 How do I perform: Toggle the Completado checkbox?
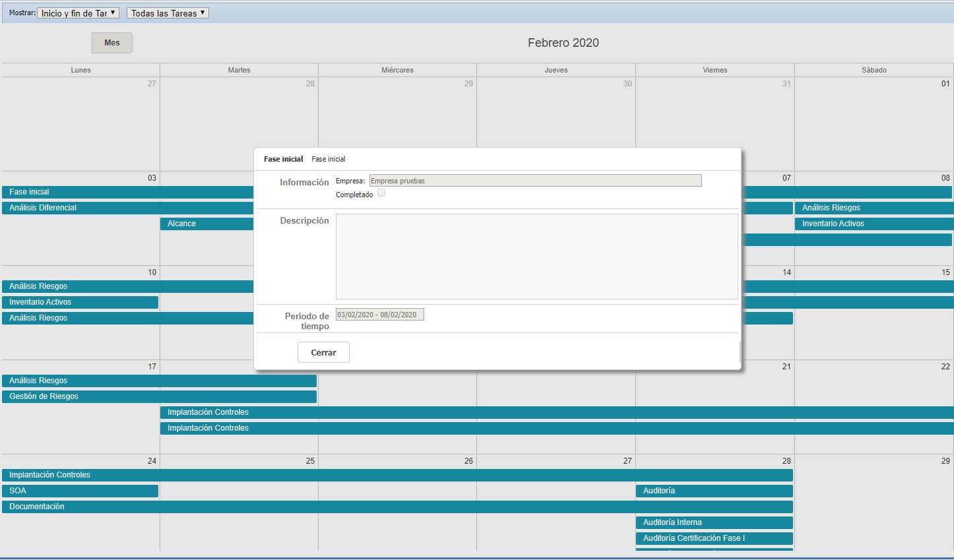coord(381,193)
